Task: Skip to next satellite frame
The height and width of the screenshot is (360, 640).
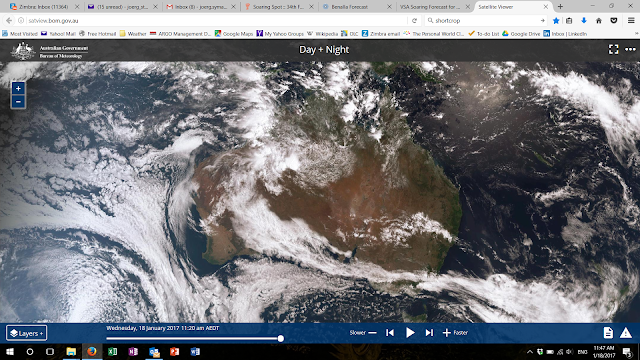Action: click(429, 333)
